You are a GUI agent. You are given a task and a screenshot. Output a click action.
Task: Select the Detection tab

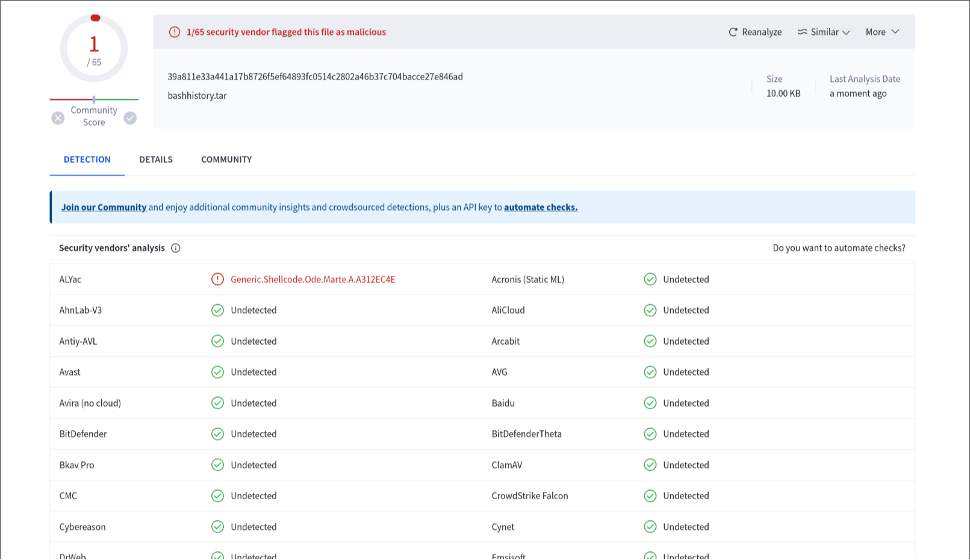[87, 160]
